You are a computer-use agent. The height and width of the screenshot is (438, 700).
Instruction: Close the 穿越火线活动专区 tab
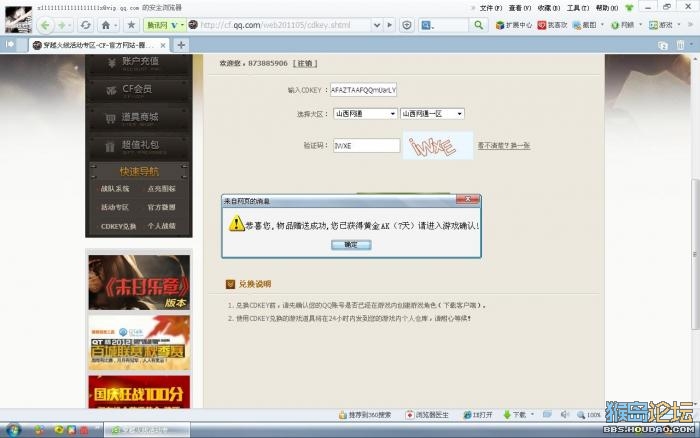(163, 45)
